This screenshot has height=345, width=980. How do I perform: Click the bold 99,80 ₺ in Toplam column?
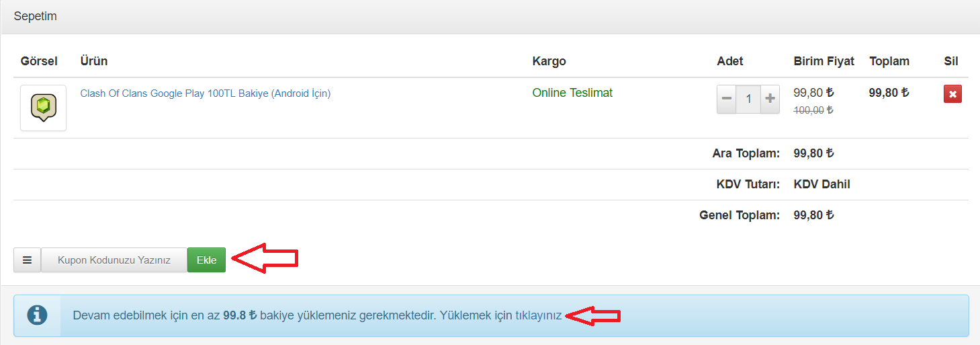click(x=889, y=93)
